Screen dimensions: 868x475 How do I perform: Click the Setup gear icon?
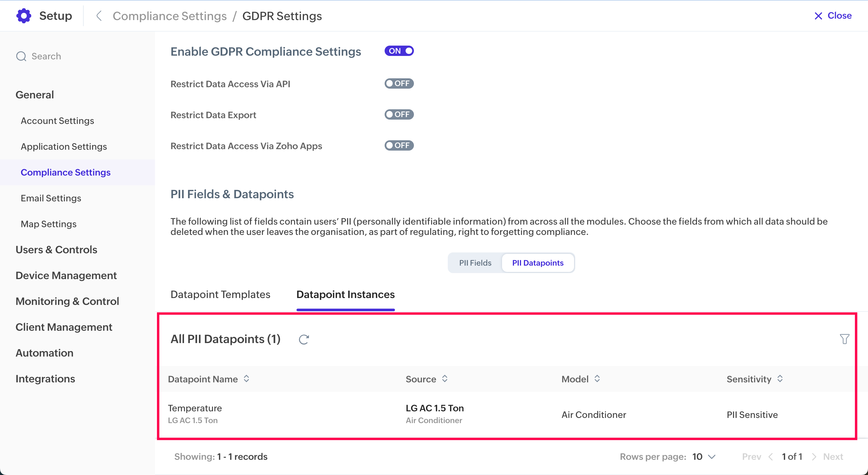[x=24, y=16]
